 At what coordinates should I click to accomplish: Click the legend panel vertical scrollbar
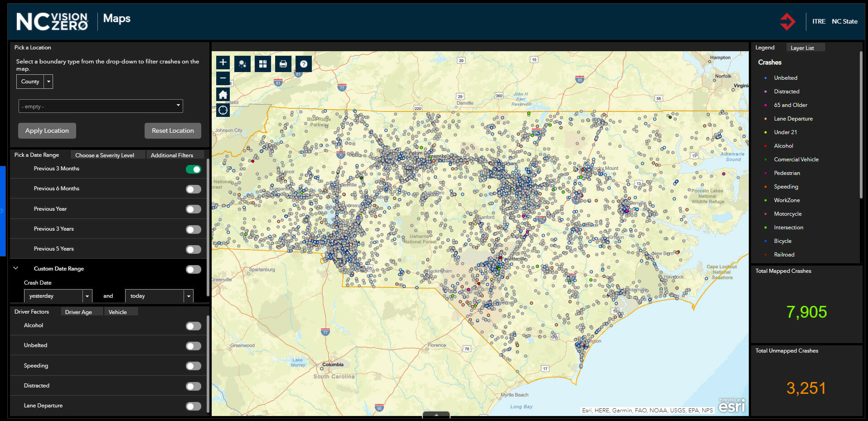861,125
